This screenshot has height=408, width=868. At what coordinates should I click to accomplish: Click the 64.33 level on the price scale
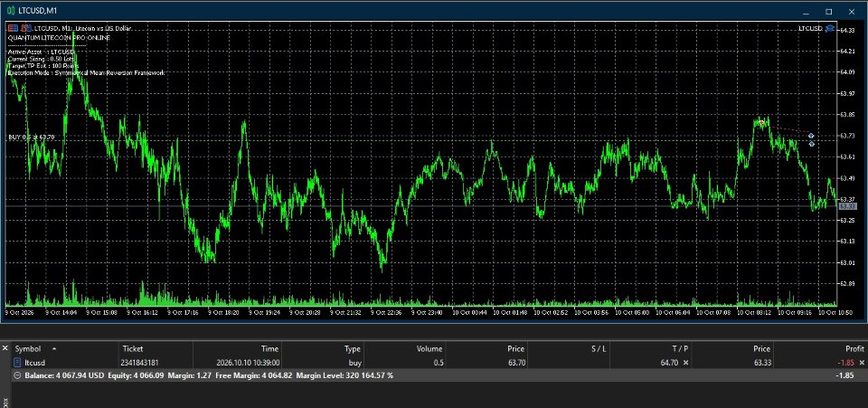[847, 30]
